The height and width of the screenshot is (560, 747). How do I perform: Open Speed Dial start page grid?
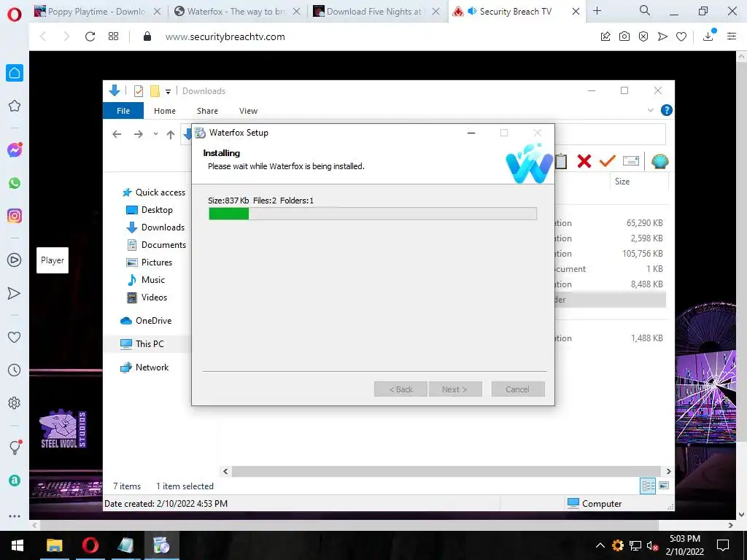(113, 36)
